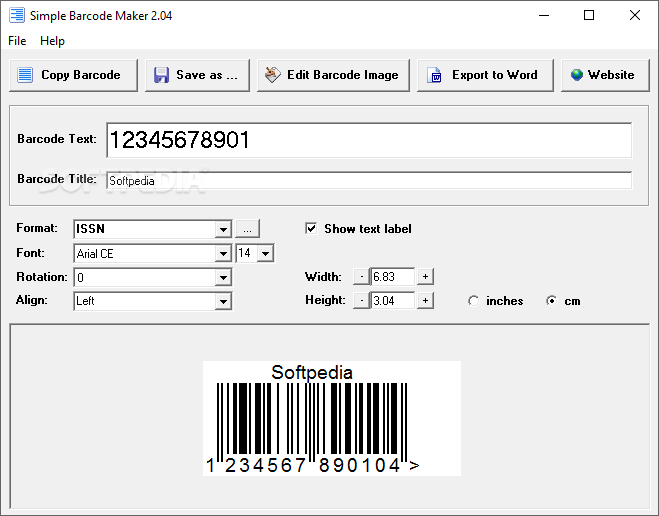Click the Width value field 6.83
This screenshot has height=516, width=659.
393,276
